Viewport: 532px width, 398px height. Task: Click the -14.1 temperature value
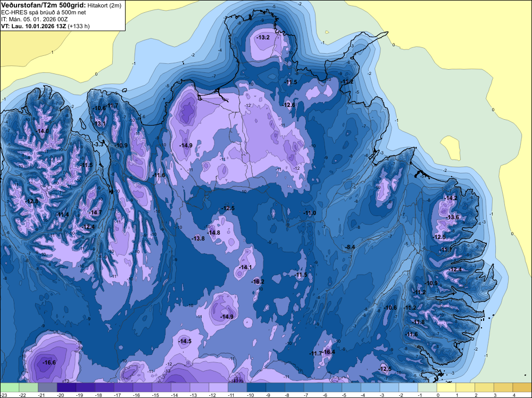[x=245, y=267]
